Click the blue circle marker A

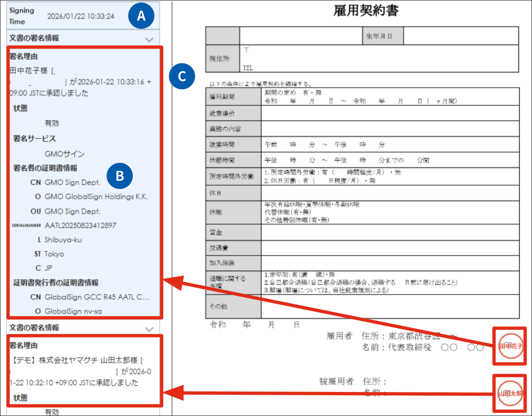click(x=141, y=16)
